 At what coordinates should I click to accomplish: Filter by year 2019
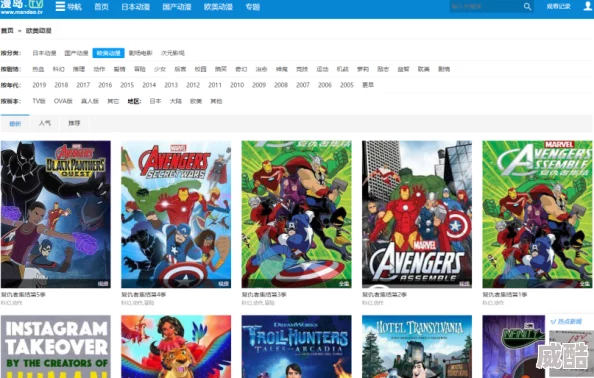click(x=39, y=85)
